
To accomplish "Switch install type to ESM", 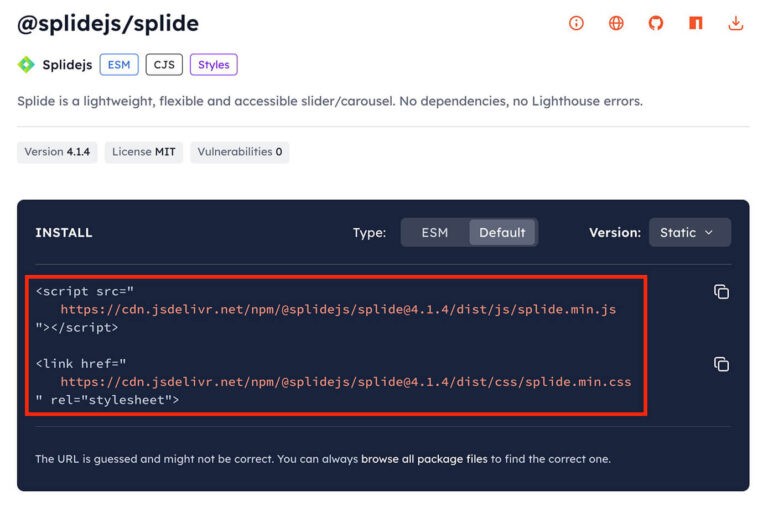I will click(435, 232).
